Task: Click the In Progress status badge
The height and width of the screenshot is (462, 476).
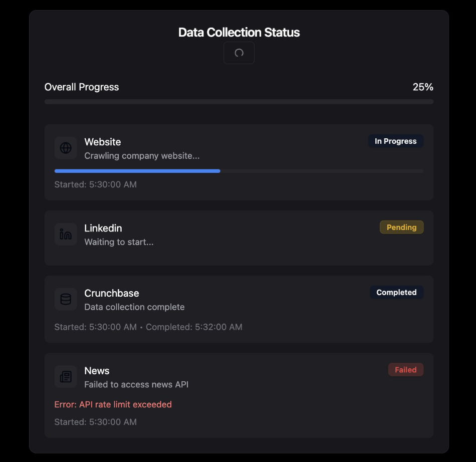Action: [395, 141]
